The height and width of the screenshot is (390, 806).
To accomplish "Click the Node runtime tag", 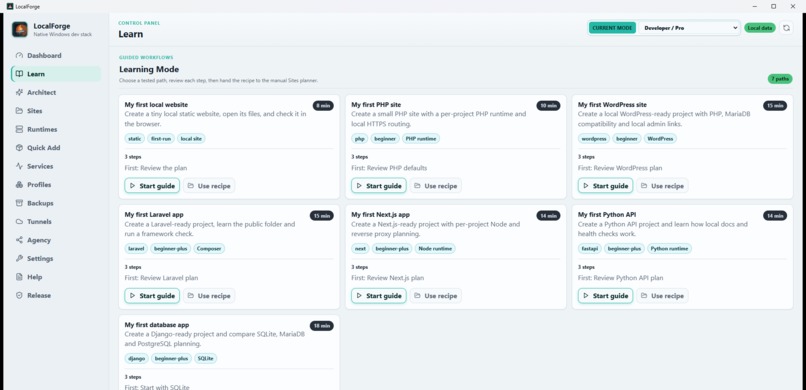I will (435, 249).
